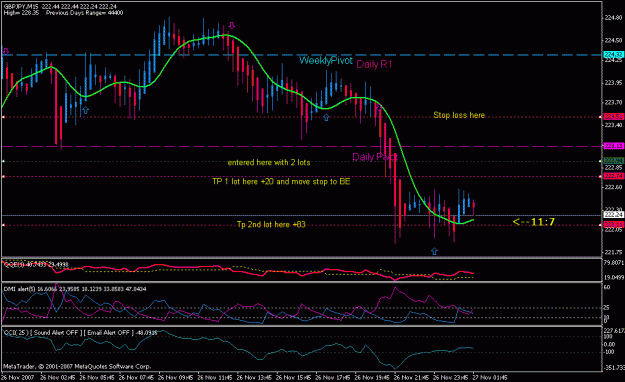The image size is (625, 382).
Task: Click the 'Previous Days Range= 44400' text
Action: [x=85, y=13]
